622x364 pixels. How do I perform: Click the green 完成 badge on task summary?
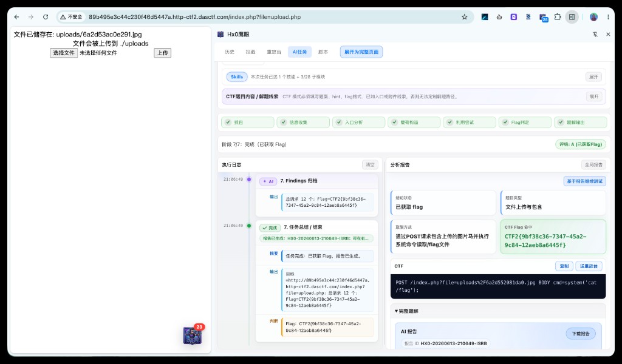pos(270,227)
